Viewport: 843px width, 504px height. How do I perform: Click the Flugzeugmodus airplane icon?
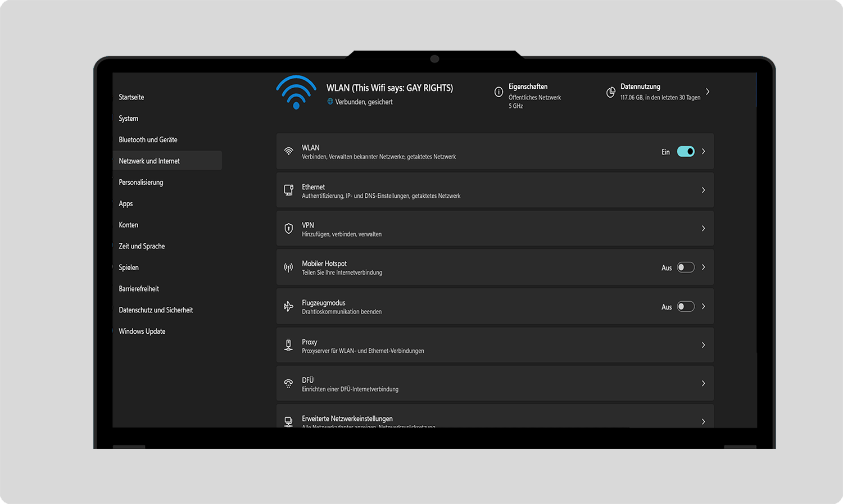288,306
